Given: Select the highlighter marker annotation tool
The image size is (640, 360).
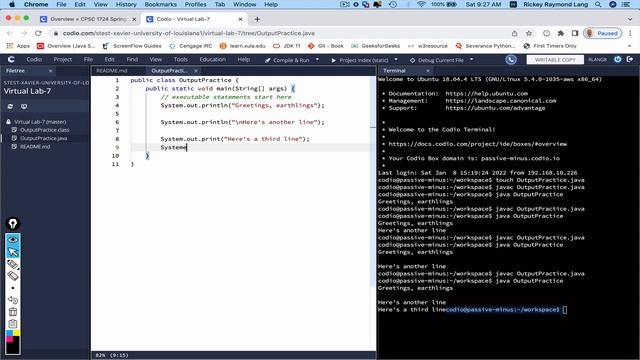Looking at the screenshot, I should pos(13,264).
